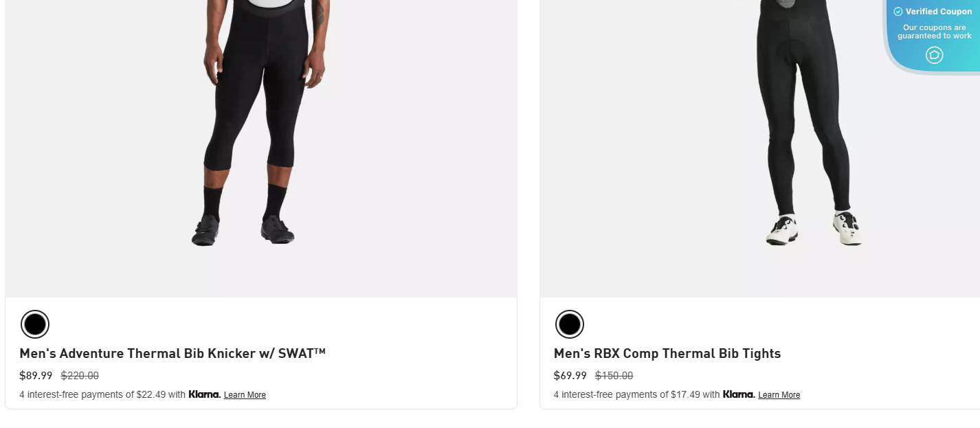The width and height of the screenshot is (980, 428).
Task: Open Men's Adventure Thermal Bib Knicker product title
Action: pos(172,354)
